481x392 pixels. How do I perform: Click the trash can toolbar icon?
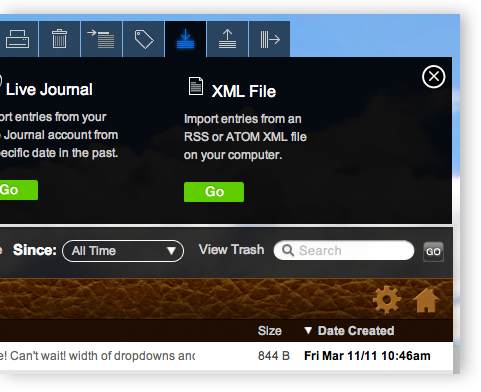[59, 39]
